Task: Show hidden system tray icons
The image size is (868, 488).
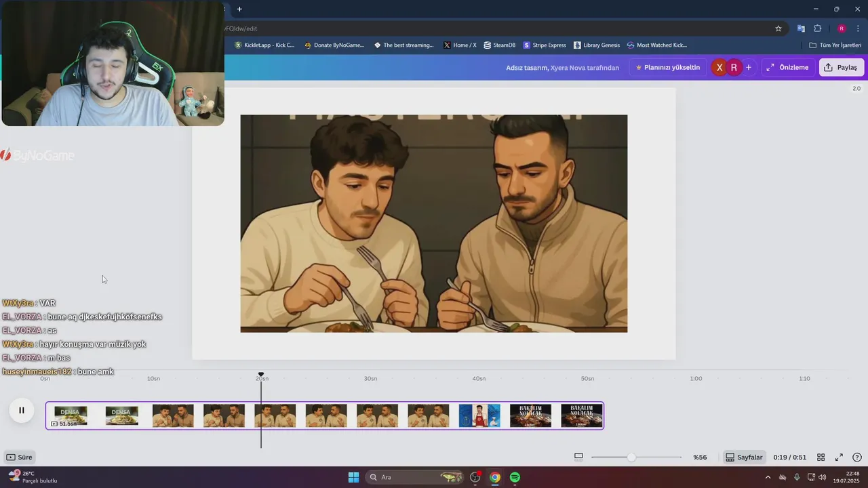Action: [x=768, y=477]
